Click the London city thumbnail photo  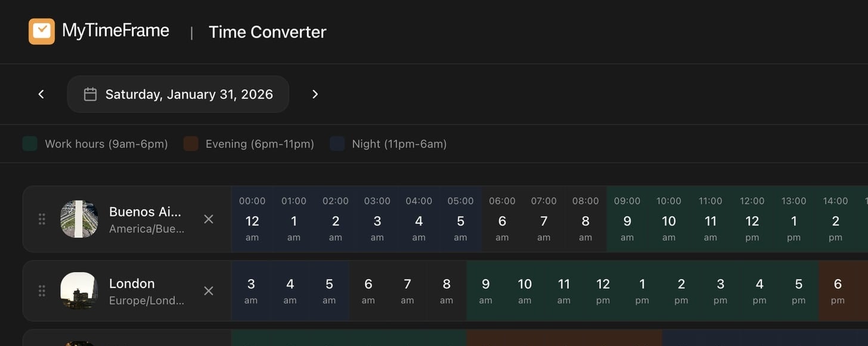coord(79,291)
